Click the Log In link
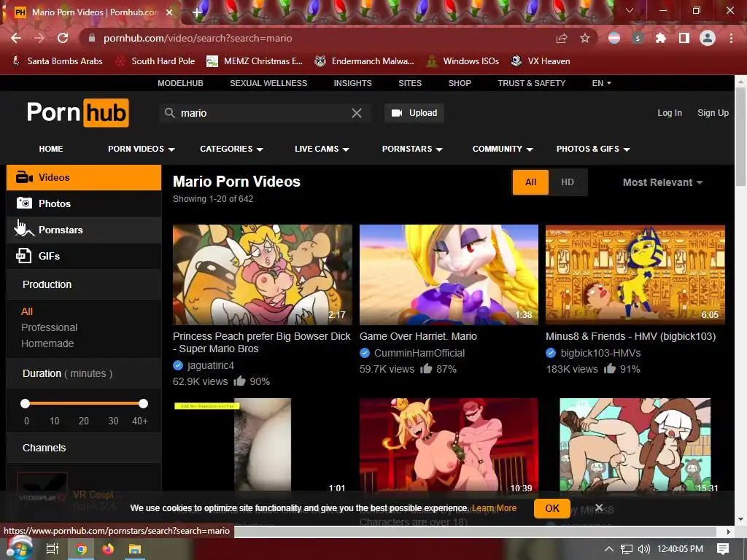 [x=670, y=113]
